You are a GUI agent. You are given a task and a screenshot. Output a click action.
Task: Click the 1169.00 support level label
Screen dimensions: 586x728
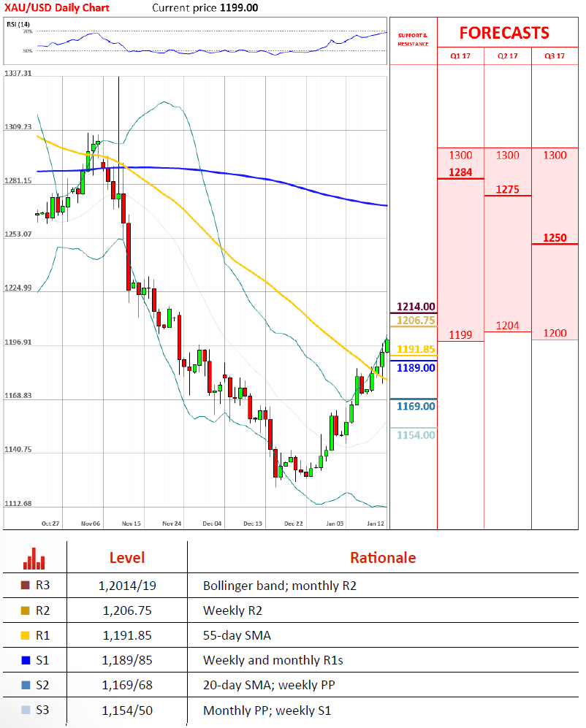[x=416, y=406]
